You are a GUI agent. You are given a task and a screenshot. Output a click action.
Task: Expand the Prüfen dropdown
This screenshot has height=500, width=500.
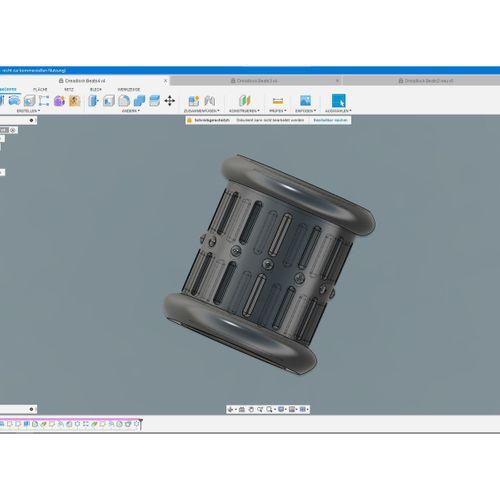(278, 111)
